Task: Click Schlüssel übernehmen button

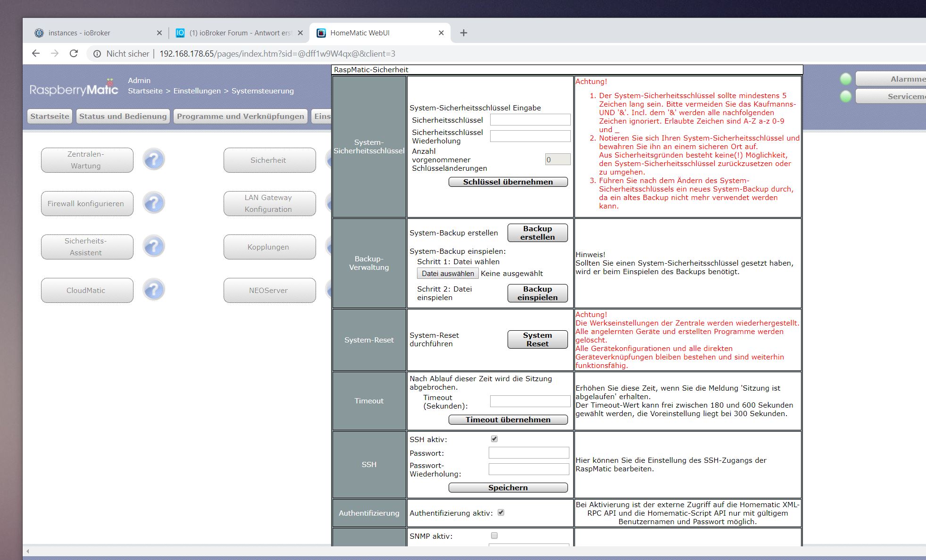Action: 508,182
